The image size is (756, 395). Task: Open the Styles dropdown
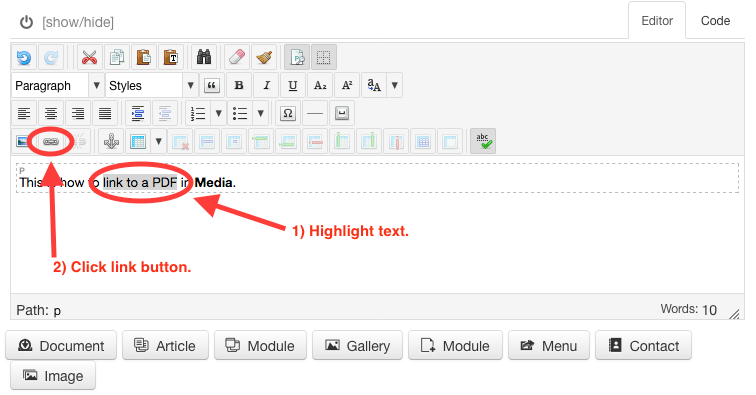(151, 86)
